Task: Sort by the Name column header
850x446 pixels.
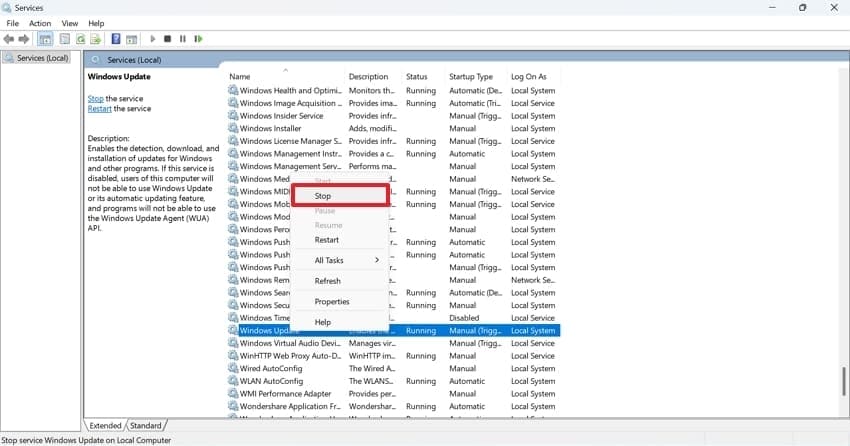Action: pyautogui.click(x=285, y=76)
